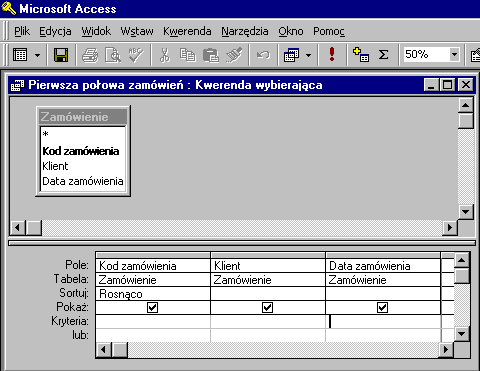This screenshot has height=371, width=480.
Task: Select the Klient column selector bar
Action: click(x=268, y=256)
